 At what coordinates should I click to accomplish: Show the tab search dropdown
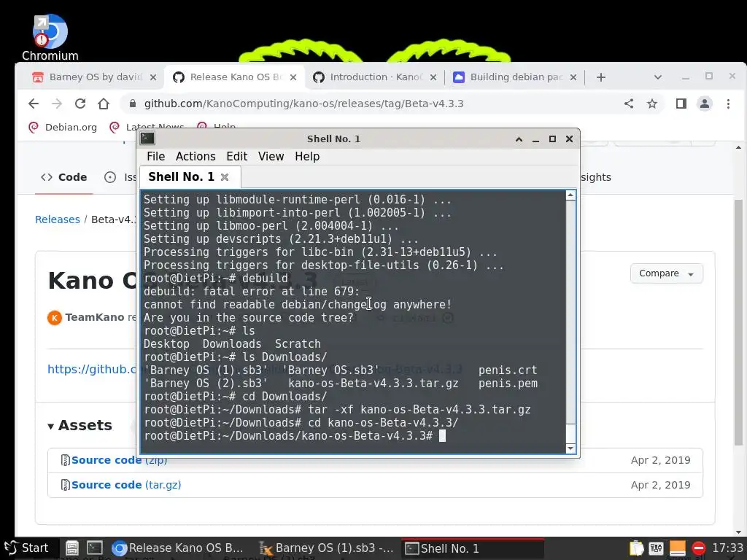(x=658, y=77)
